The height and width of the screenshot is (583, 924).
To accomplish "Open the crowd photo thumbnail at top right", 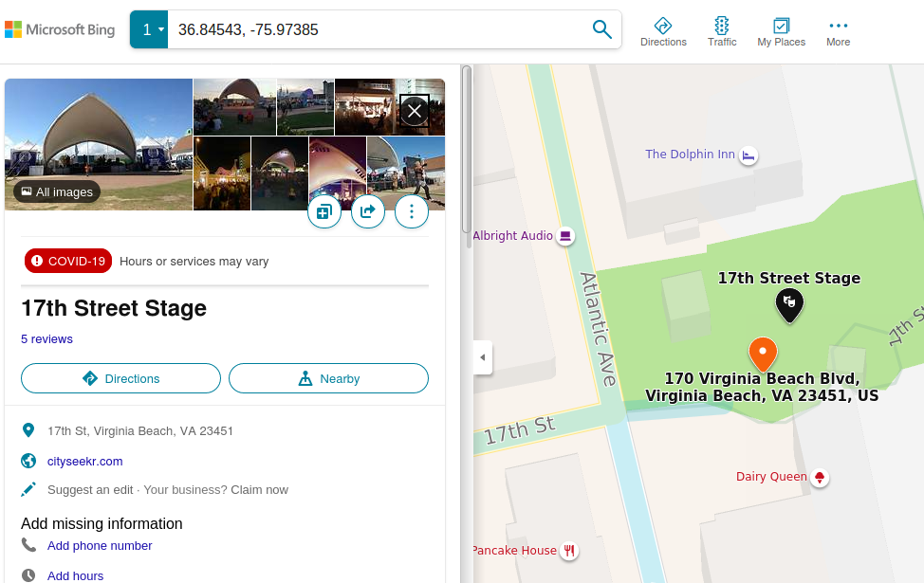I will click(390, 107).
